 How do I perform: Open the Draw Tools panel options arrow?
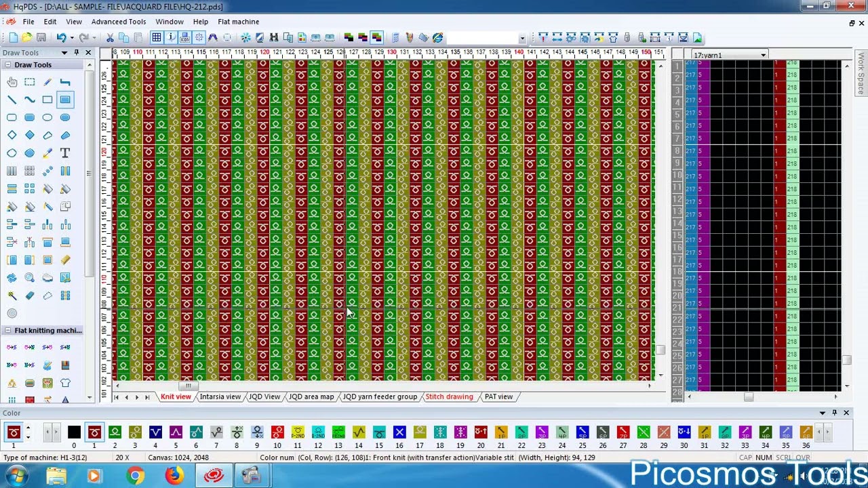pyautogui.click(x=64, y=53)
